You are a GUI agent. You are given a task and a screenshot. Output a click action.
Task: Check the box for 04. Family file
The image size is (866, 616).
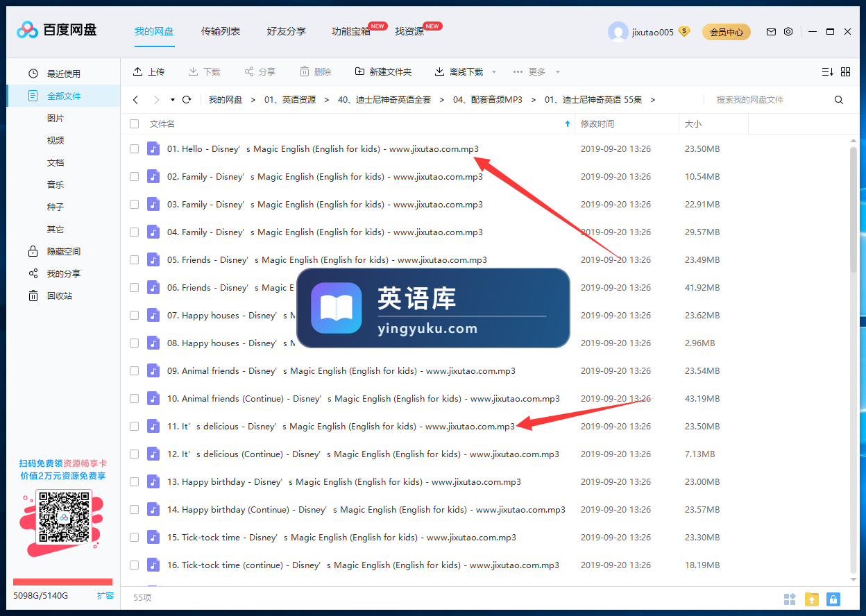click(134, 232)
